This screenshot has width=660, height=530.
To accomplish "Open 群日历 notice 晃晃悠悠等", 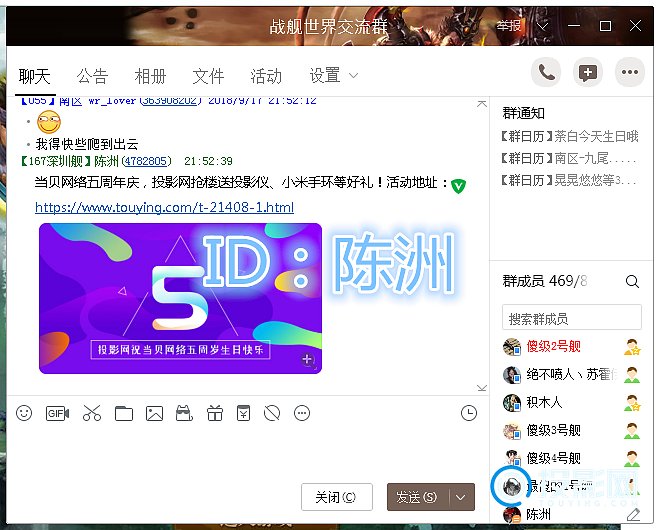I will tap(570, 181).
